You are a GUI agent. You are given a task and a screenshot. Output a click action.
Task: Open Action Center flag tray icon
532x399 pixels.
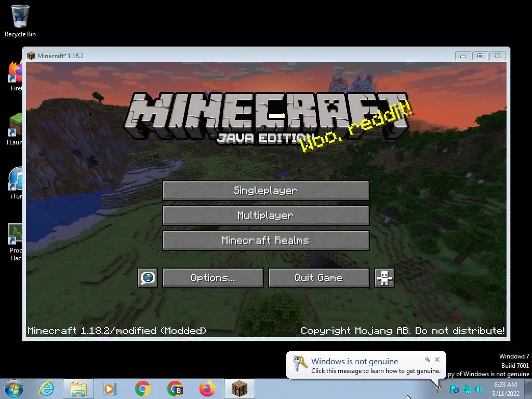click(x=454, y=389)
